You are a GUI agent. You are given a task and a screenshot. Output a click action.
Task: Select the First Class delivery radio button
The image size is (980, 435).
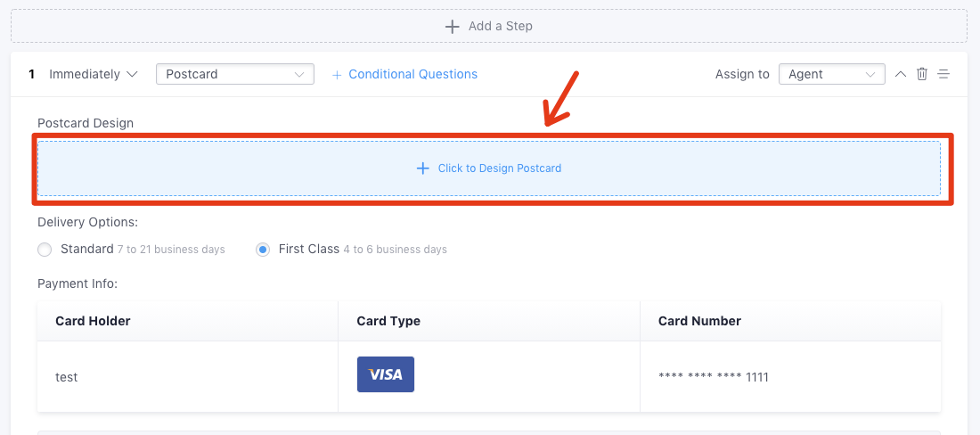point(263,250)
